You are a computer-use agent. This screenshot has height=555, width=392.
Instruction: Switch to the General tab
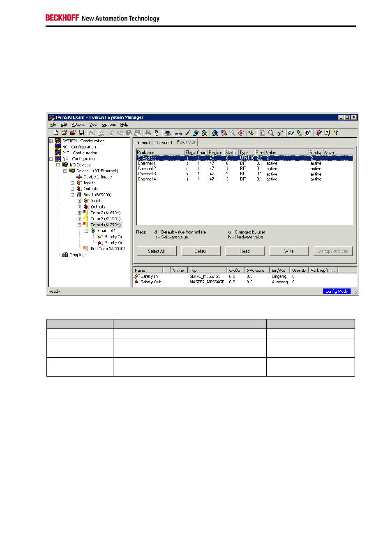pyautogui.click(x=143, y=143)
